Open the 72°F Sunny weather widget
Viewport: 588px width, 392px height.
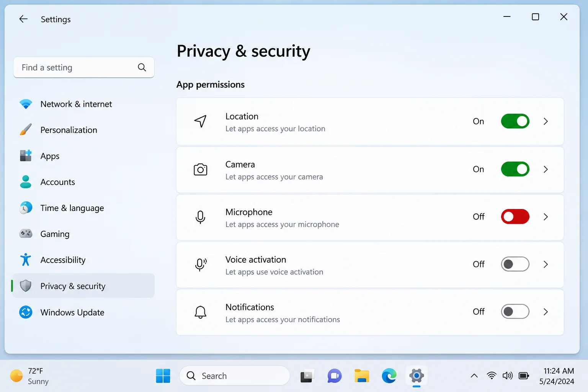29,376
